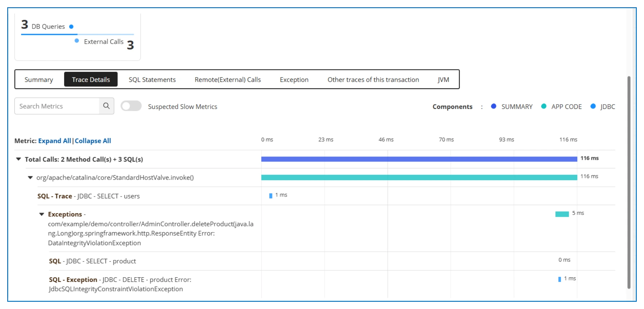Focus the Search Metrics input field
The width and height of the screenshot is (644, 309).
pyautogui.click(x=57, y=106)
